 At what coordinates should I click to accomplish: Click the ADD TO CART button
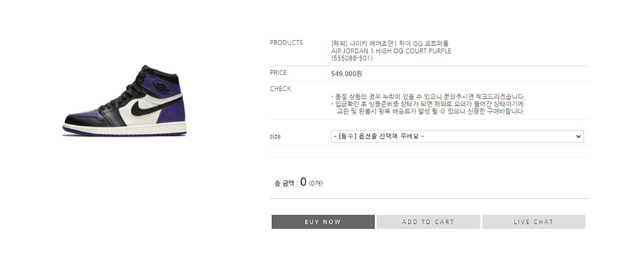(x=428, y=222)
